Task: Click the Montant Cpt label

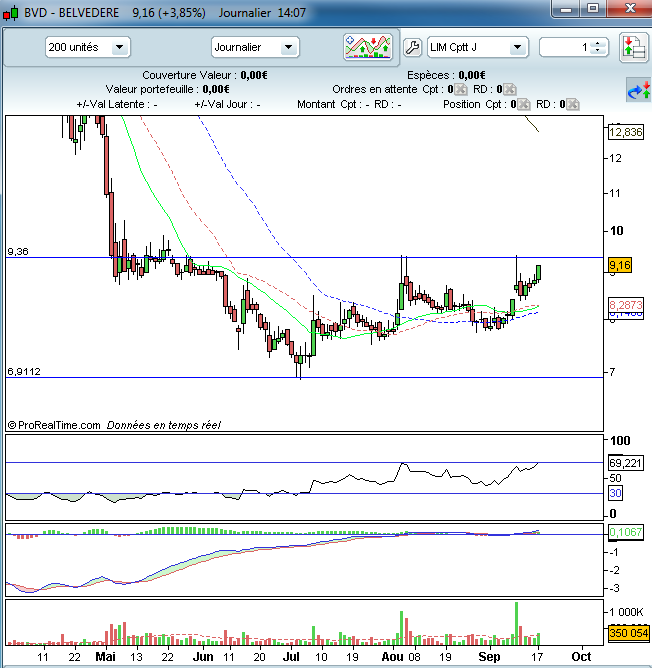Action: coord(334,104)
